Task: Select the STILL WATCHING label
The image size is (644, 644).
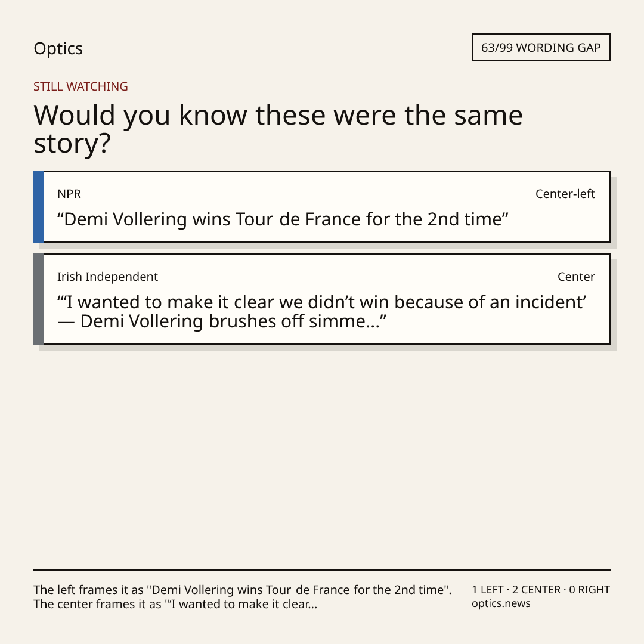Action: pyautogui.click(x=80, y=86)
